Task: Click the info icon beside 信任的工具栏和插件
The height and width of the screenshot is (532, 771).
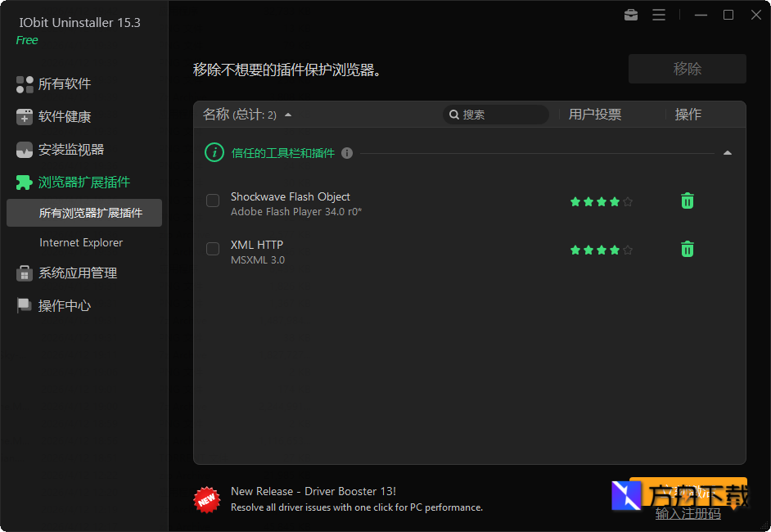Action: pyautogui.click(x=346, y=152)
